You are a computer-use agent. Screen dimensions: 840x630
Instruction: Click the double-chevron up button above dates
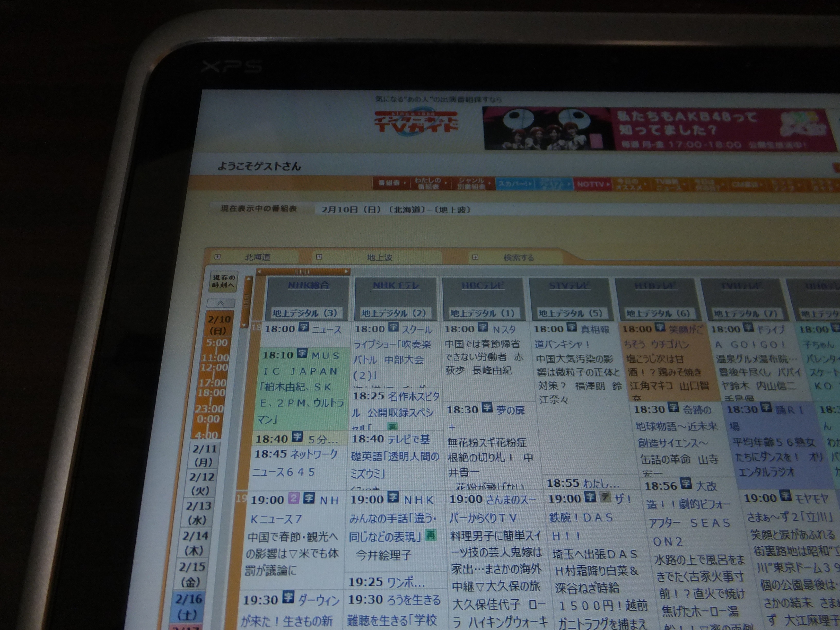click(221, 303)
